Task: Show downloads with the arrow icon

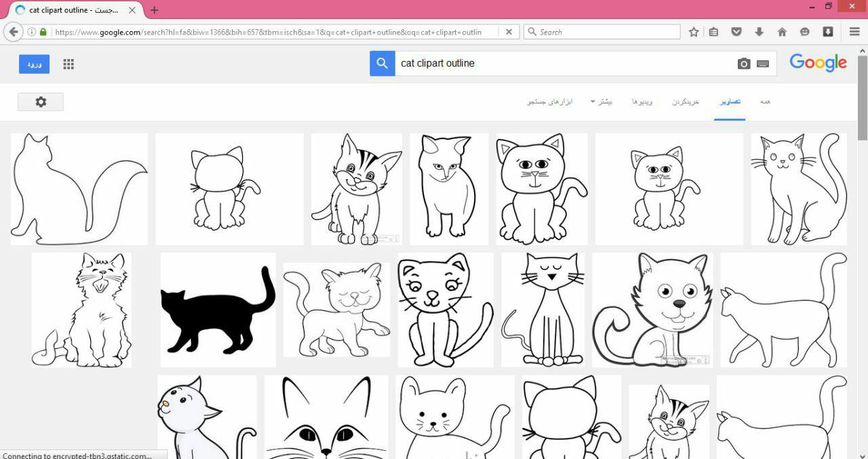Action: pos(759,32)
